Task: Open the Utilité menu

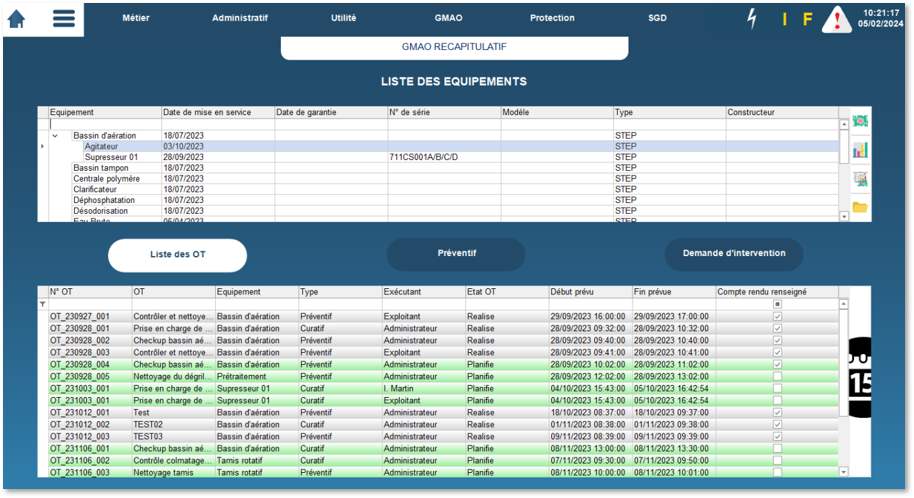Action: (343, 18)
